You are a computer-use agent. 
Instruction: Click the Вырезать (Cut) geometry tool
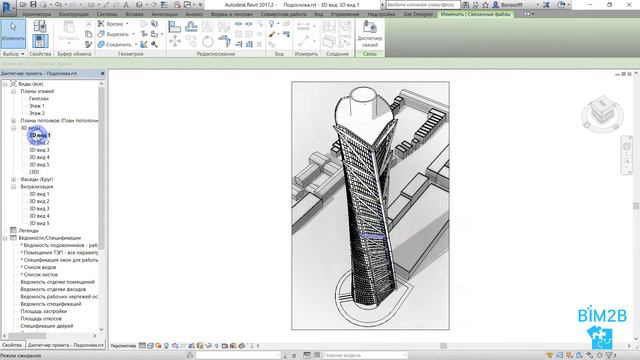click(x=115, y=34)
